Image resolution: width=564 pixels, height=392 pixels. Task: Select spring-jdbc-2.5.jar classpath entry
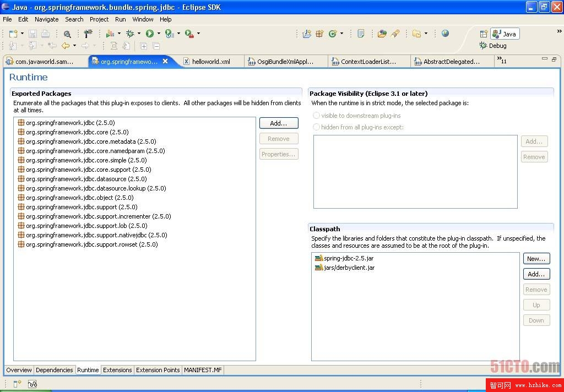click(344, 258)
